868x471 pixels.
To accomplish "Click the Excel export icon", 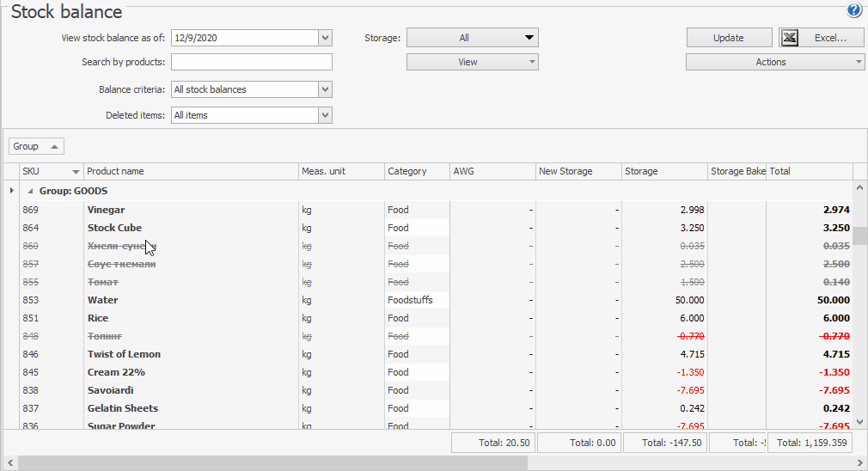I will tap(791, 38).
